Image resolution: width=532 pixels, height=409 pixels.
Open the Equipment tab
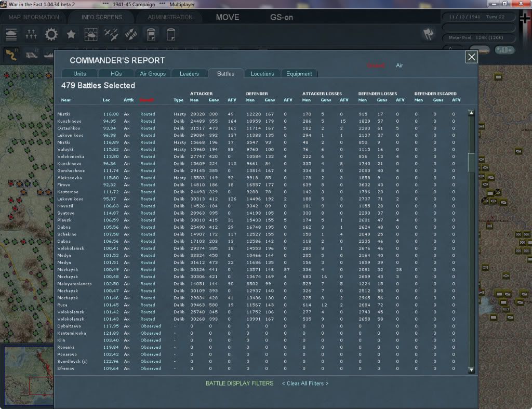pyautogui.click(x=299, y=74)
